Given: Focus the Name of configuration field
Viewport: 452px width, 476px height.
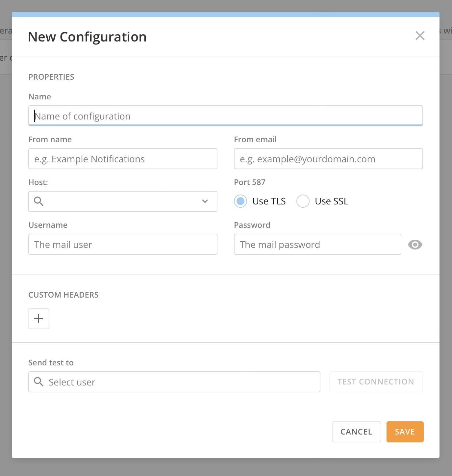Looking at the screenshot, I should 225,116.
